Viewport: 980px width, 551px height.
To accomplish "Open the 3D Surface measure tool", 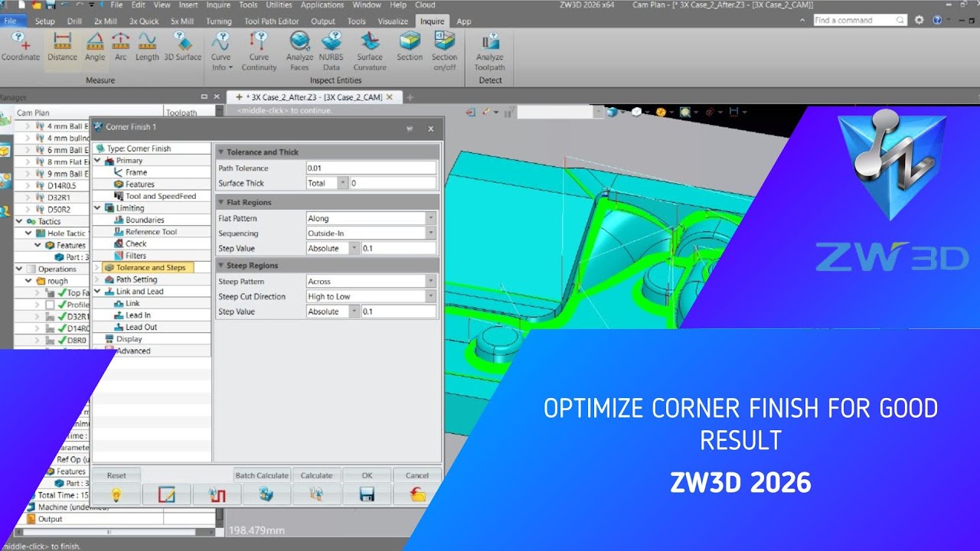I will (x=182, y=47).
